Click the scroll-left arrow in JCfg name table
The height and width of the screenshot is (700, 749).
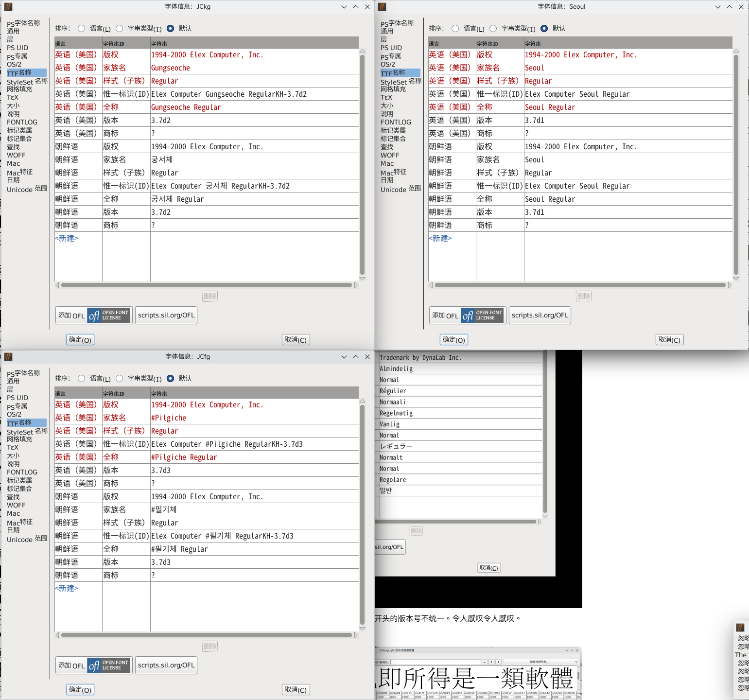[x=57, y=635]
